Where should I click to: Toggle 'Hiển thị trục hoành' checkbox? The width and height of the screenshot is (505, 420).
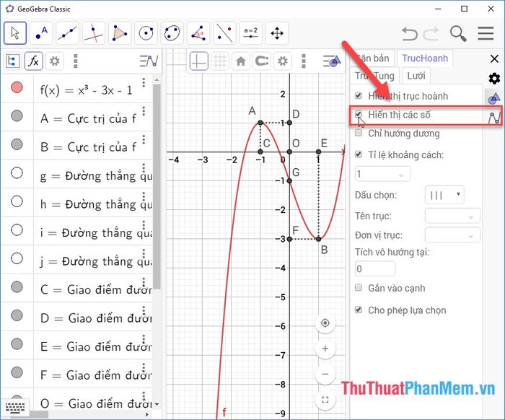point(359,95)
